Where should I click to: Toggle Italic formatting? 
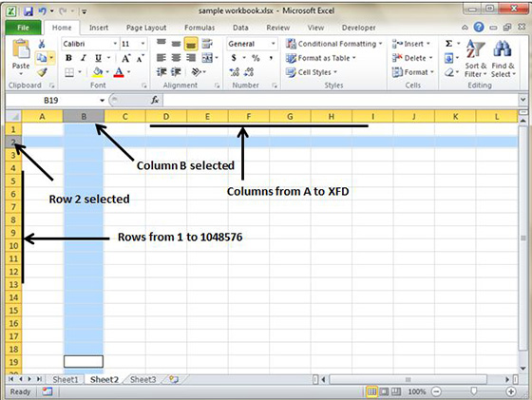(x=84, y=58)
